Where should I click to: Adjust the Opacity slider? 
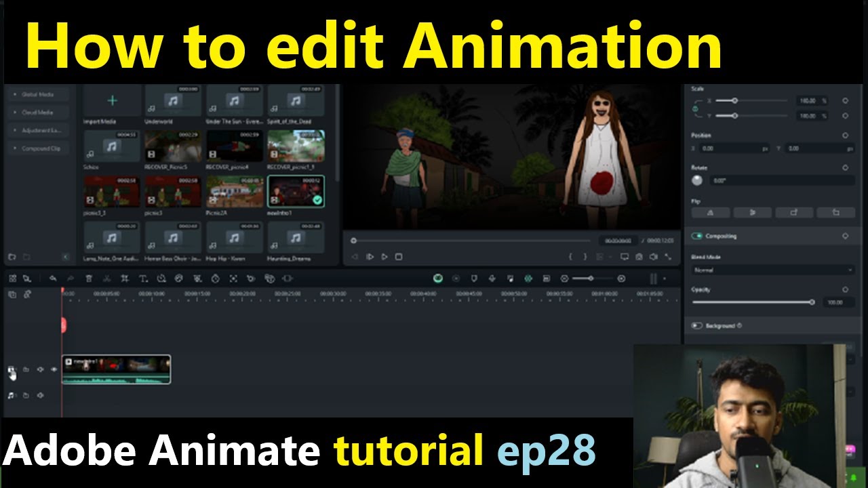point(753,302)
